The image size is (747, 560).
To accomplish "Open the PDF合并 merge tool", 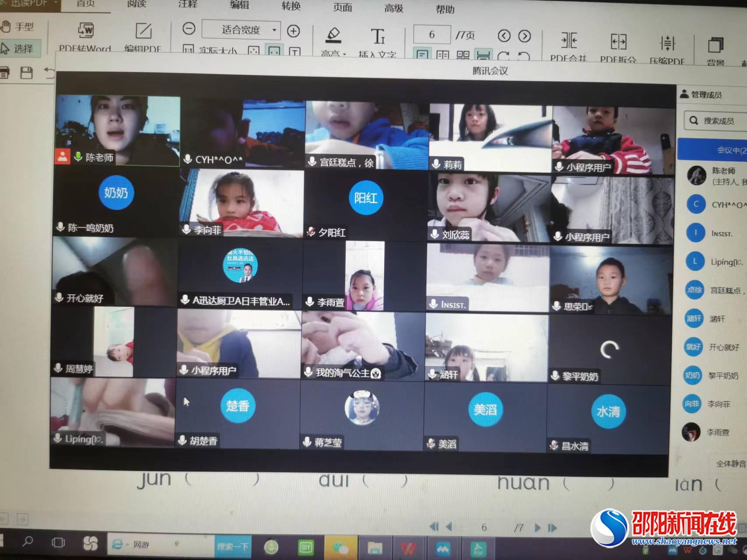I will (569, 41).
